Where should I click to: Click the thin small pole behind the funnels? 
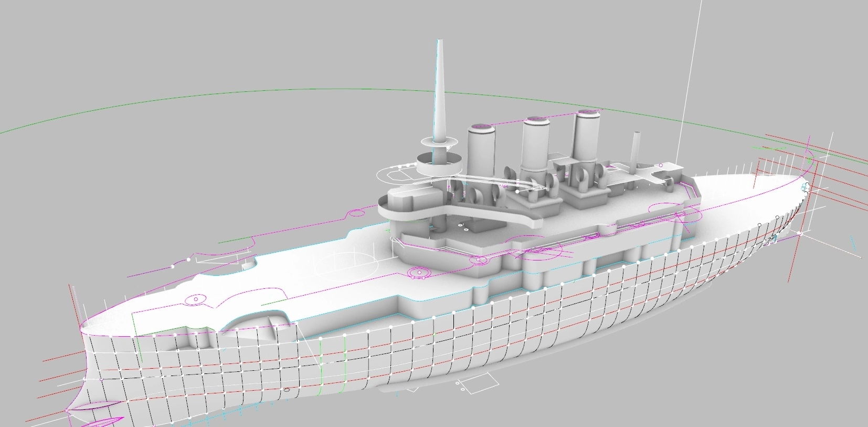[x=636, y=150]
